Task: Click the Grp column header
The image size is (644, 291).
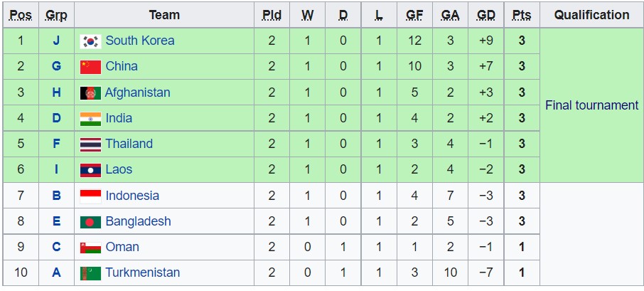Action: tap(56, 15)
